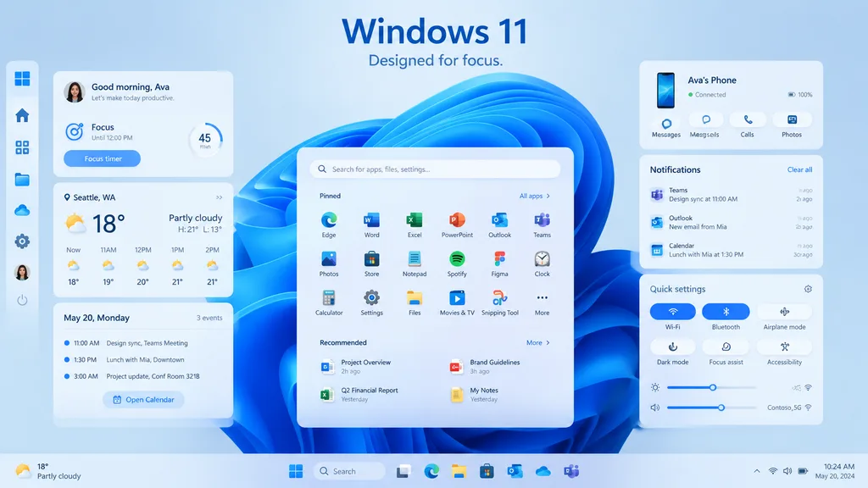Click the power icon in left sidebar
Image resolution: width=868 pixels, height=488 pixels.
(x=22, y=300)
